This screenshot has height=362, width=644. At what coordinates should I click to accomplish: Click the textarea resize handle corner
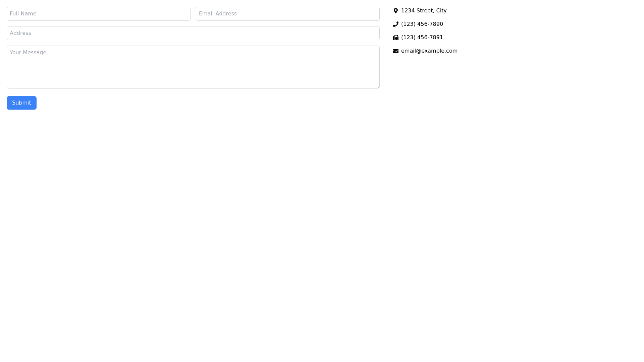point(378,86)
